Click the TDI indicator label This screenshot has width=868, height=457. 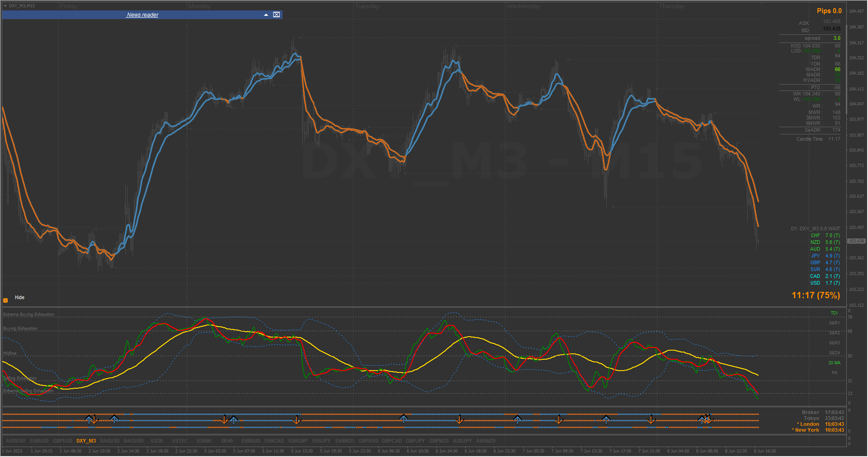pyautogui.click(x=834, y=313)
